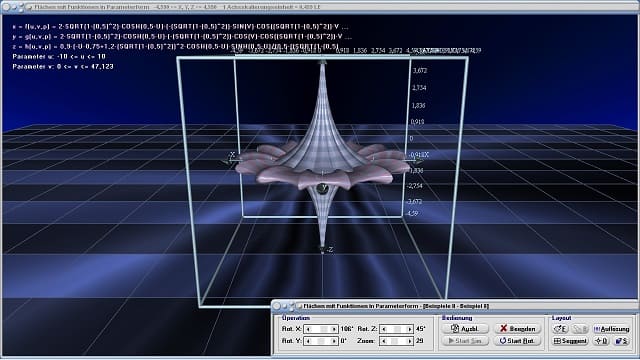Click the Auflösung layout button
Viewport: 640px width, 360px height.
pos(611,329)
